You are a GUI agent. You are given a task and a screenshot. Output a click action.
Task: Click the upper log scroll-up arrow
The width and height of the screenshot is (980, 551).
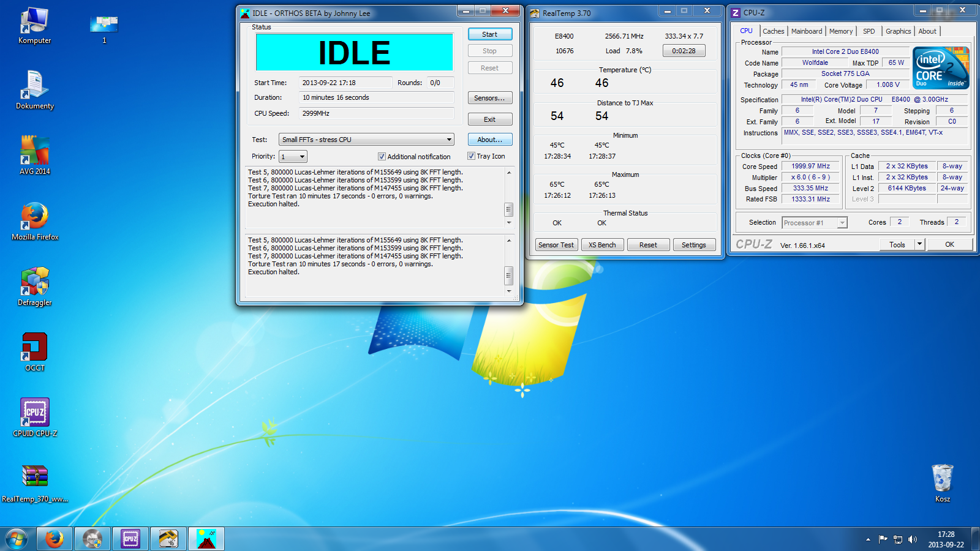coord(508,173)
